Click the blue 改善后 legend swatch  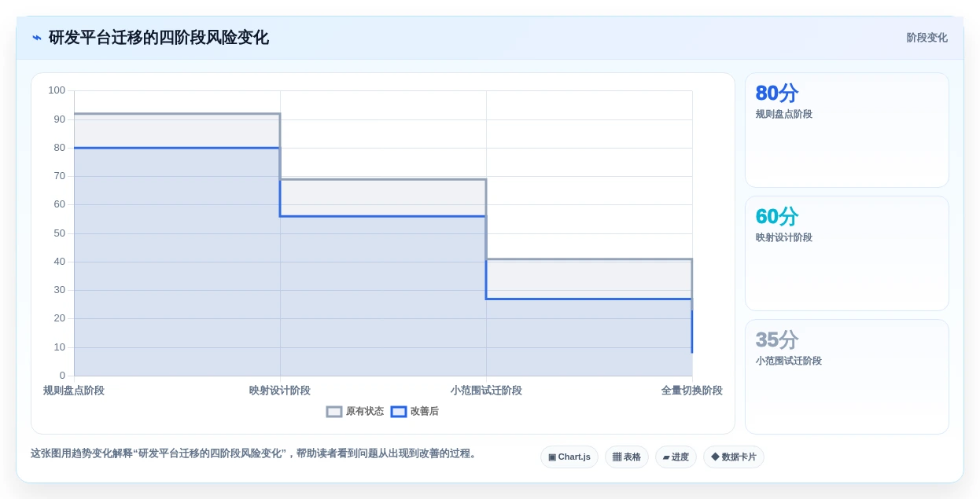[399, 411]
